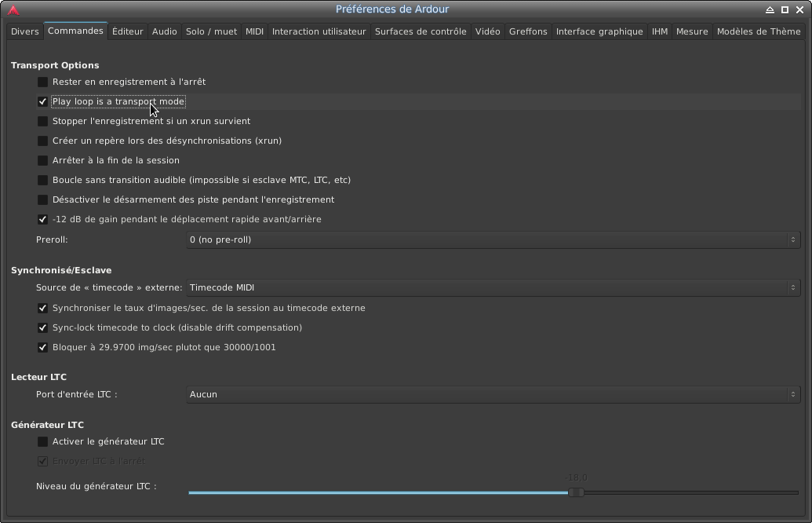This screenshot has height=523, width=812.
Task: Open the MIDI tab
Action: click(254, 31)
